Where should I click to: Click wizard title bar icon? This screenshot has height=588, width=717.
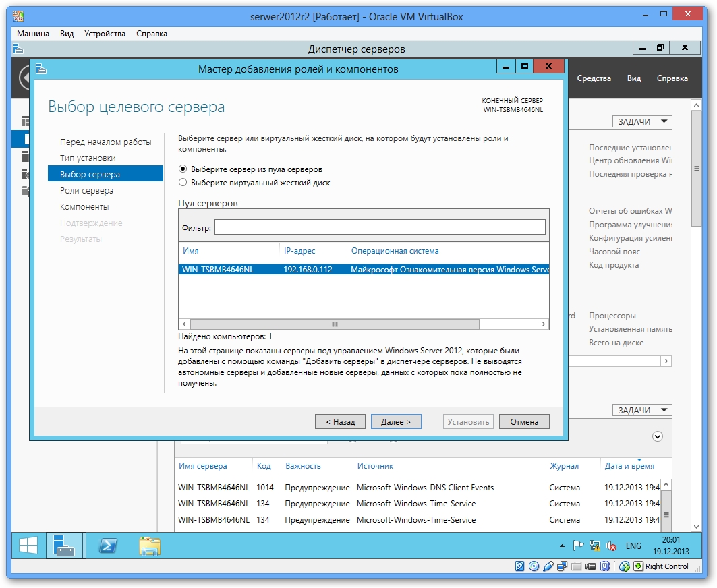coord(42,69)
